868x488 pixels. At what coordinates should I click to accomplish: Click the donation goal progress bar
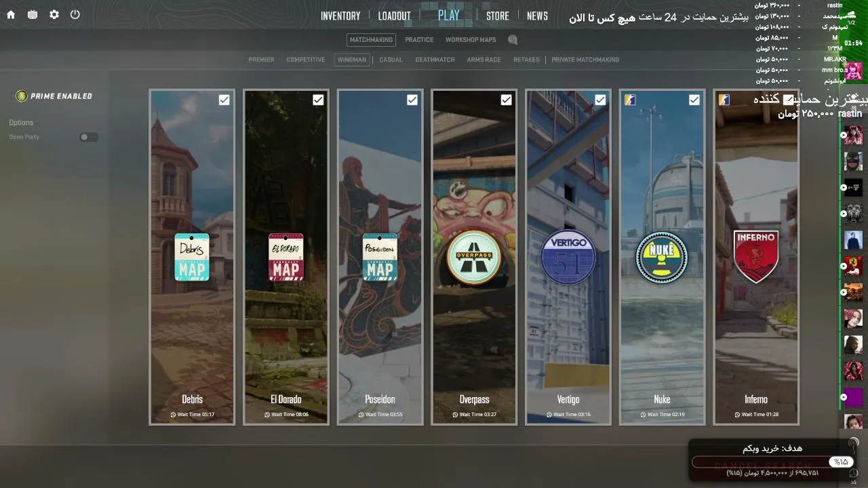coord(772,462)
